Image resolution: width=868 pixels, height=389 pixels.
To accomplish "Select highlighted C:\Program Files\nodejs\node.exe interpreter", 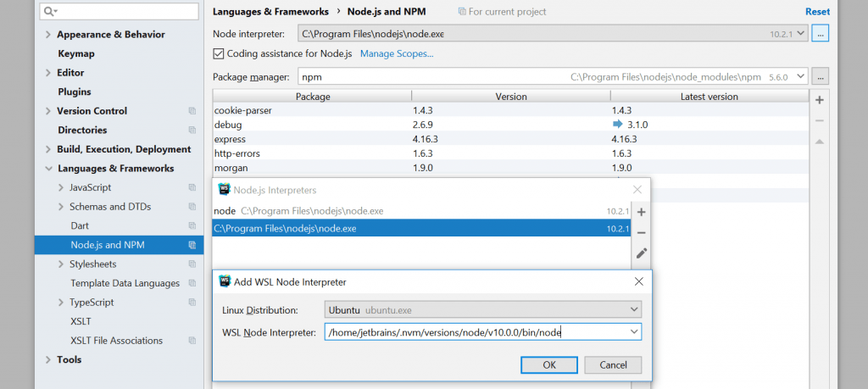I will (x=421, y=228).
